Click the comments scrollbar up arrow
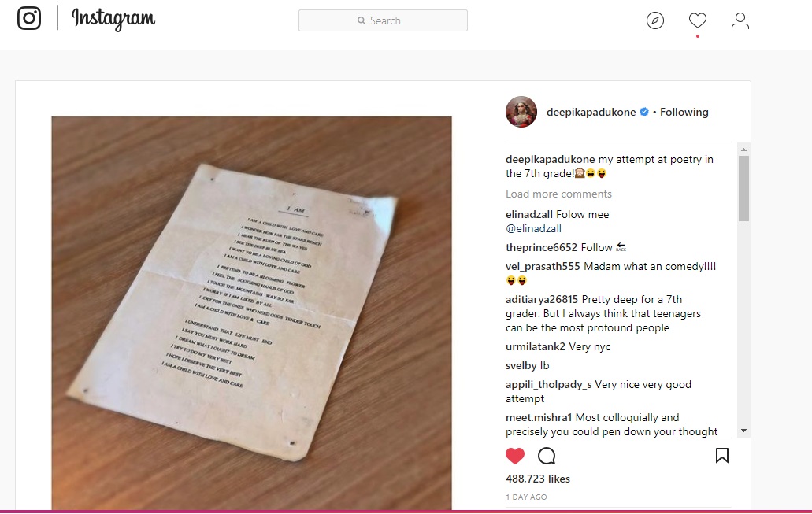 pos(743,150)
